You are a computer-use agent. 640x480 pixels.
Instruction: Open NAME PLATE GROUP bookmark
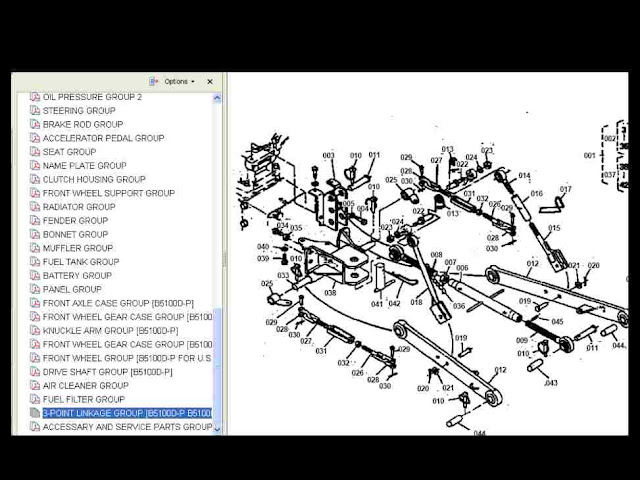tap(84, 166)
